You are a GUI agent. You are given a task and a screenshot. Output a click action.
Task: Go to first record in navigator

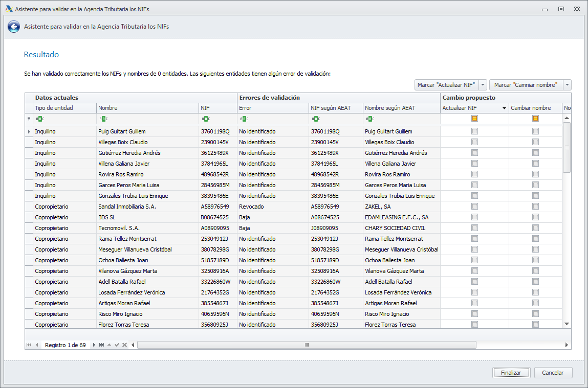coord(29,345)
